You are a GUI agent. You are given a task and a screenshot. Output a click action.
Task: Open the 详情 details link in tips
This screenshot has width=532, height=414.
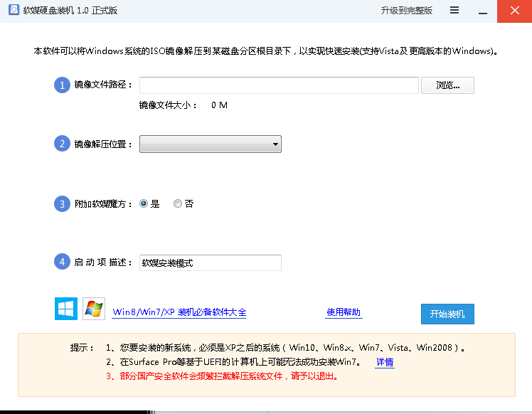pyautogui.click(x=385, y=362)
